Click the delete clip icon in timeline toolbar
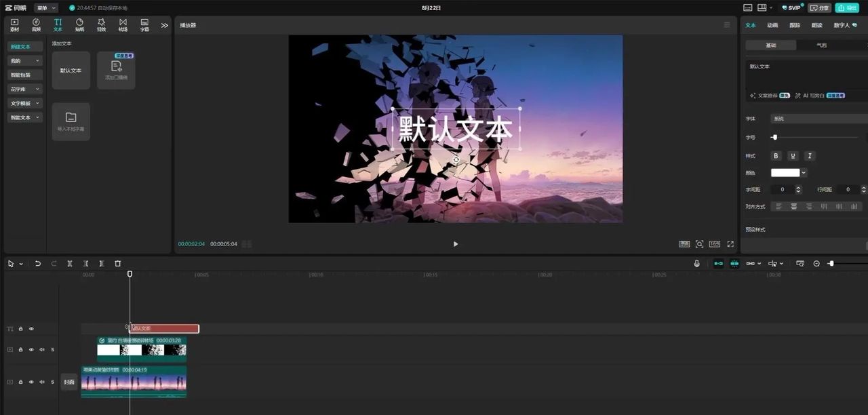The height and width of the screenshot is (415, 868). point(117,263)
